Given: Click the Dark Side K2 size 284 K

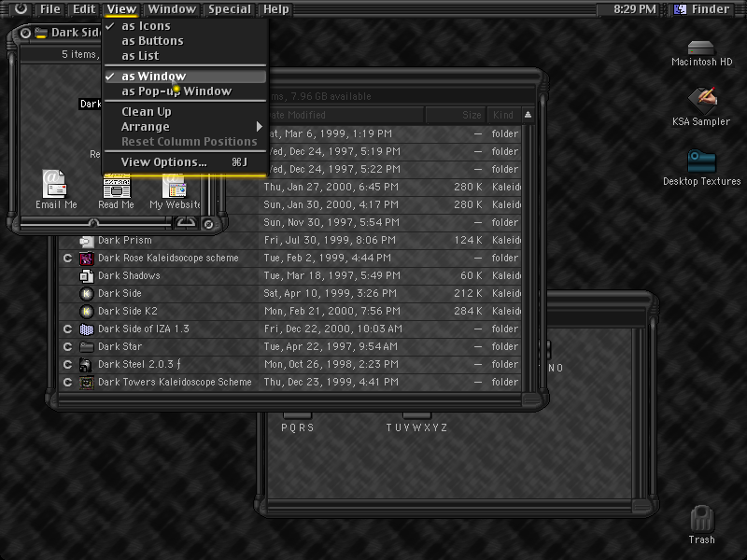Looking at the screenshot, I should click(468, 312).
